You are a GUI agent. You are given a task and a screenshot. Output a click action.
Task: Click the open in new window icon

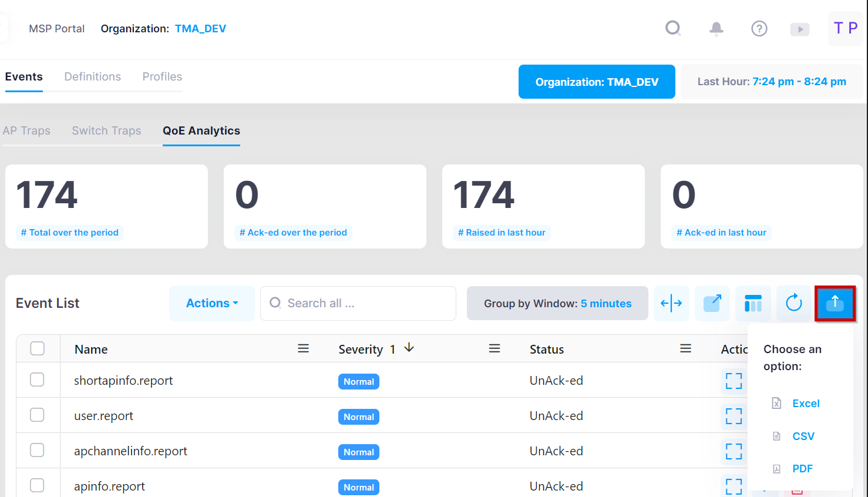click(712, 303)
